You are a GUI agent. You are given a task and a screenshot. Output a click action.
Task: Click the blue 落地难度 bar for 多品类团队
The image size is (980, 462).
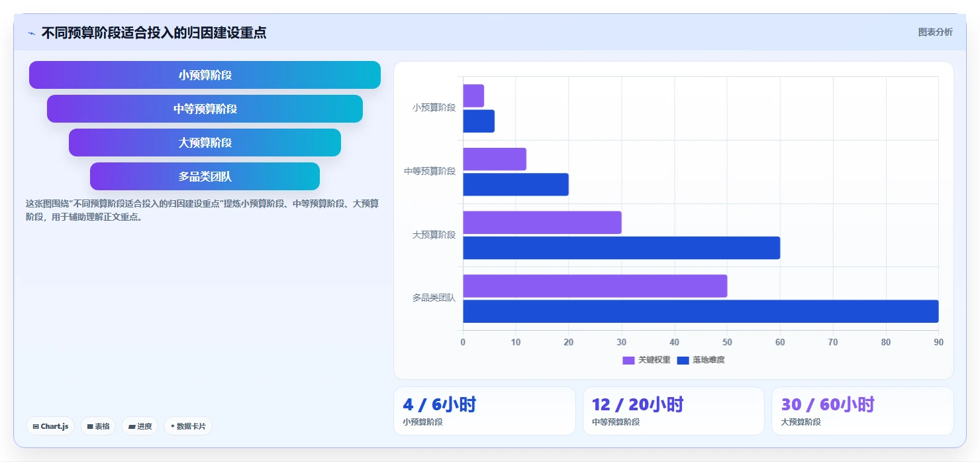(x=701, y=312)
